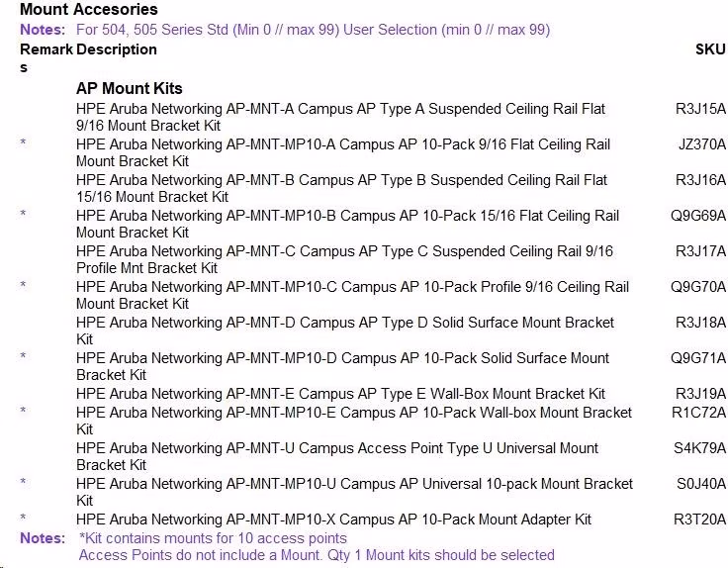Click the SKU column header
Screen dimensions: 728x568
710,49
